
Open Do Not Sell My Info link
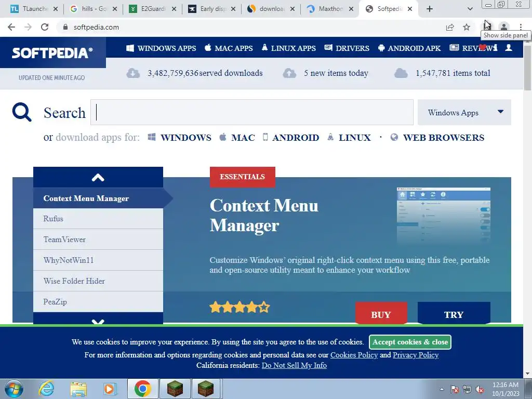(x=294, y=365)
